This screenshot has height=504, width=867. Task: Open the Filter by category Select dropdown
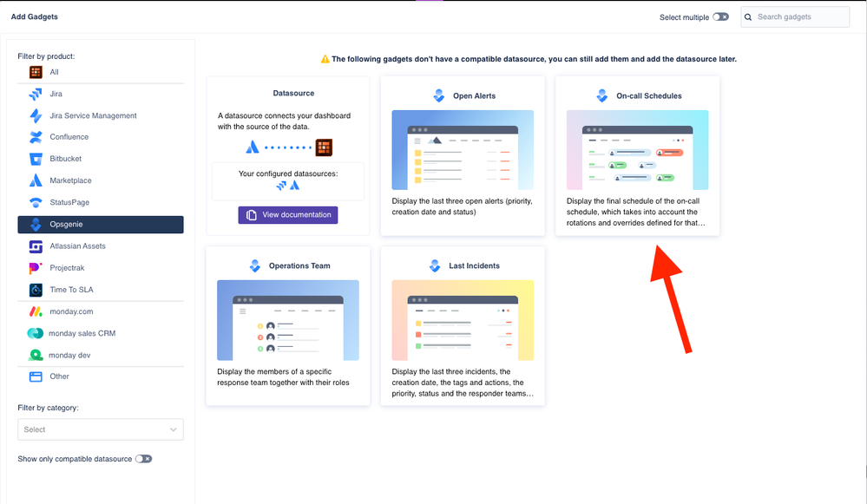tap(101, 430)
